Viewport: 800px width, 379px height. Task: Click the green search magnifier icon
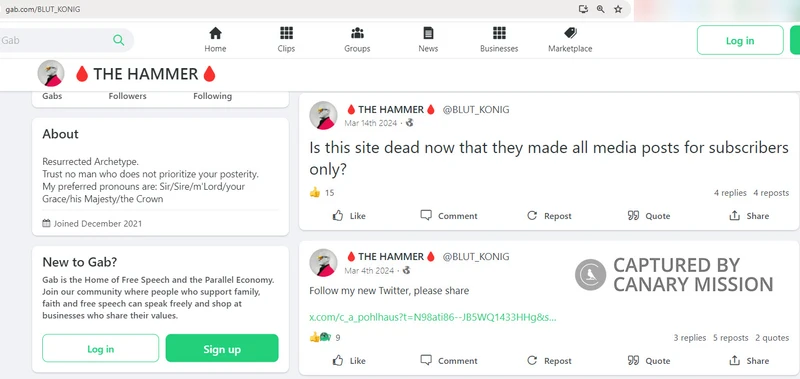coord(118,40)
